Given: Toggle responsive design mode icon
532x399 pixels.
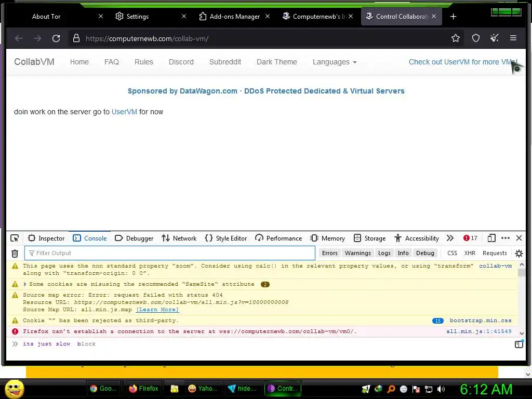Looking at the screenshot, I should pyautogui.click(x=491, y=238).
